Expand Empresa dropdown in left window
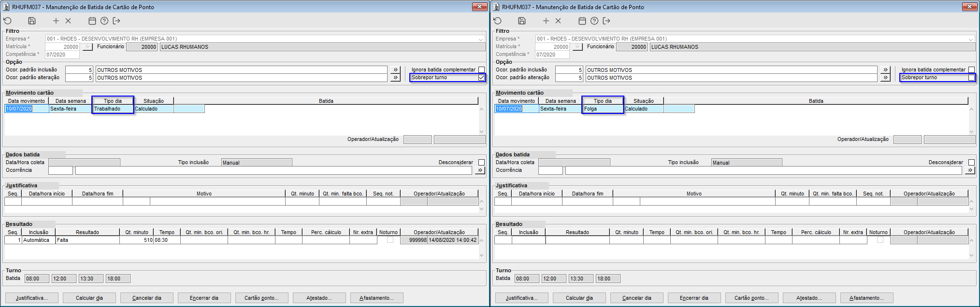Image resolution: width=980 pixels, height=307 pixels. [x=481, y=39]
